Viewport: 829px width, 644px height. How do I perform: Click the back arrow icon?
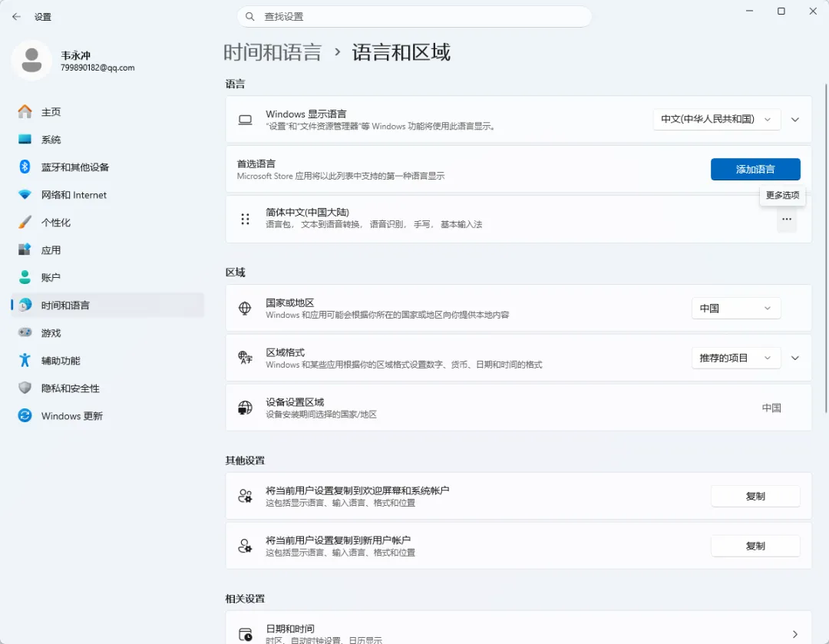click(x=16, y=17)
